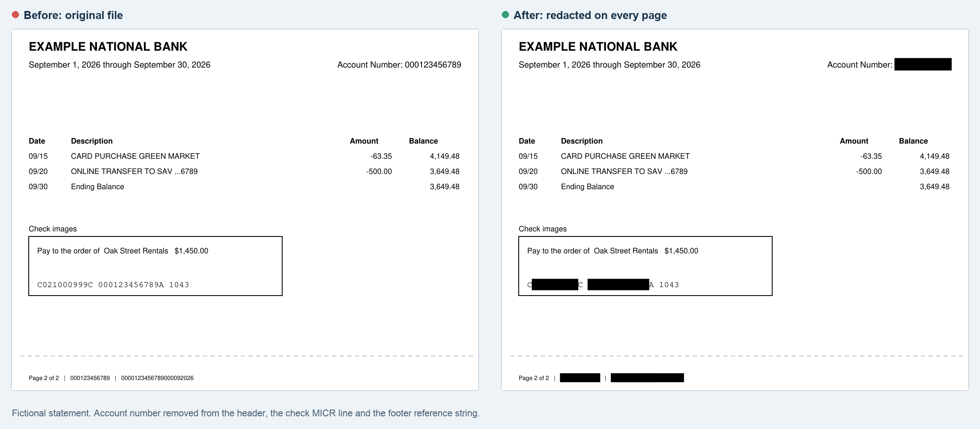Click check number 1043 on the After check
Image resolution: width=980 pixels, height=429 pixels.
tap(669, 285)
